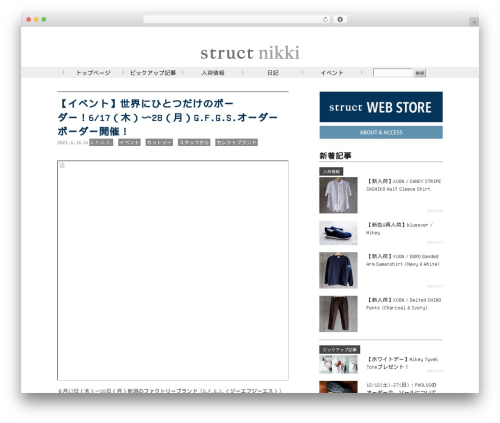Screen dimensions: 500x423
Task: Open the 12/12(土)-27(日) PHOLUS article link
Action: (x=401, y=388)
